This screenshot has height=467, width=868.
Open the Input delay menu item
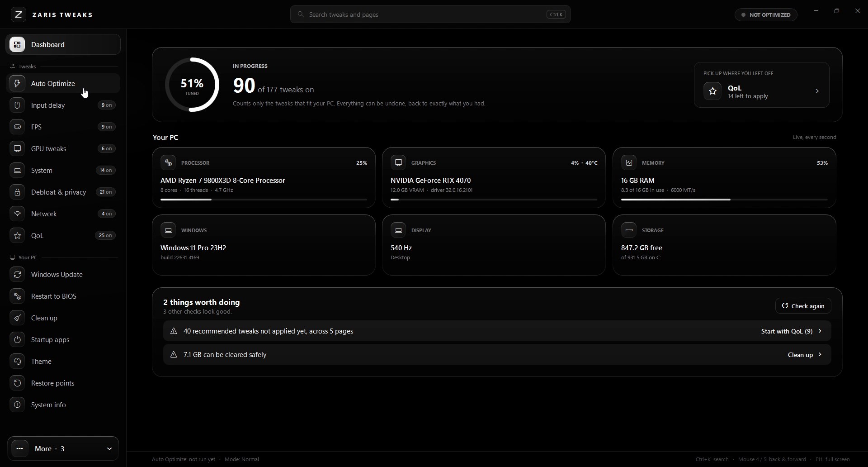point(63,105)
